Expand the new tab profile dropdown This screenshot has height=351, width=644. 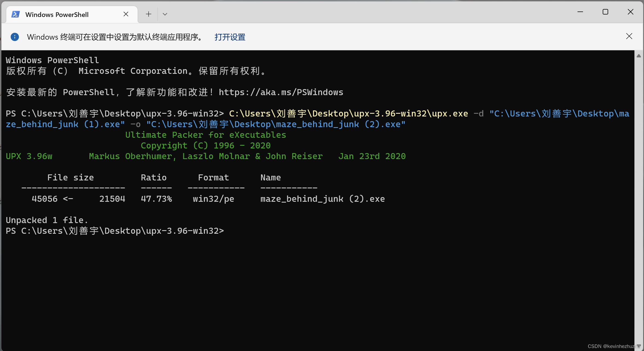pyautogui.click(x=165, y=14)
